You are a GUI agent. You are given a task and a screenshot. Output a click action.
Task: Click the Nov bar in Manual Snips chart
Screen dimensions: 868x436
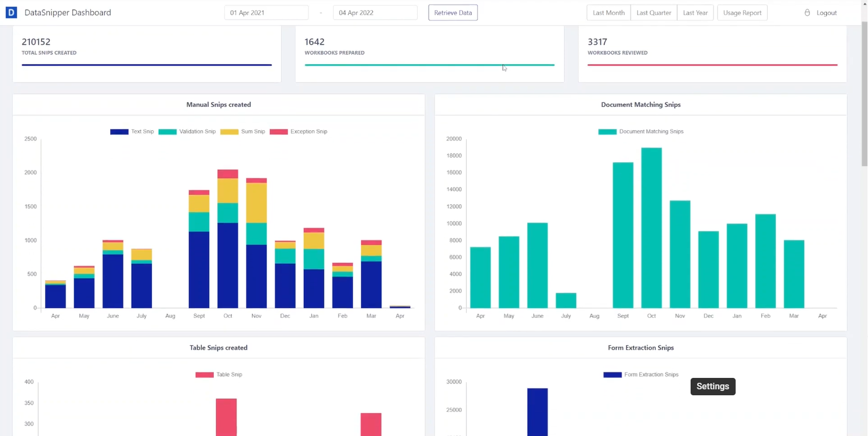tap(257, 243)
